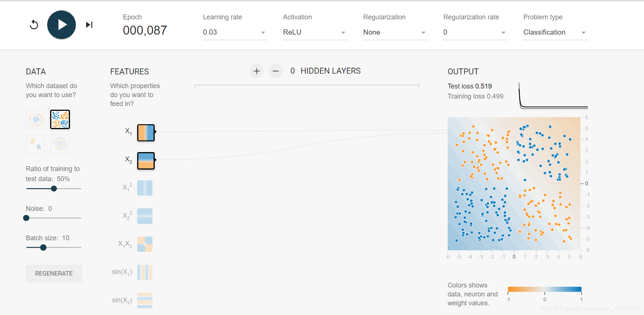
Task: Click the HIDDEN LAYERS label
Action: tap(331, 71)
